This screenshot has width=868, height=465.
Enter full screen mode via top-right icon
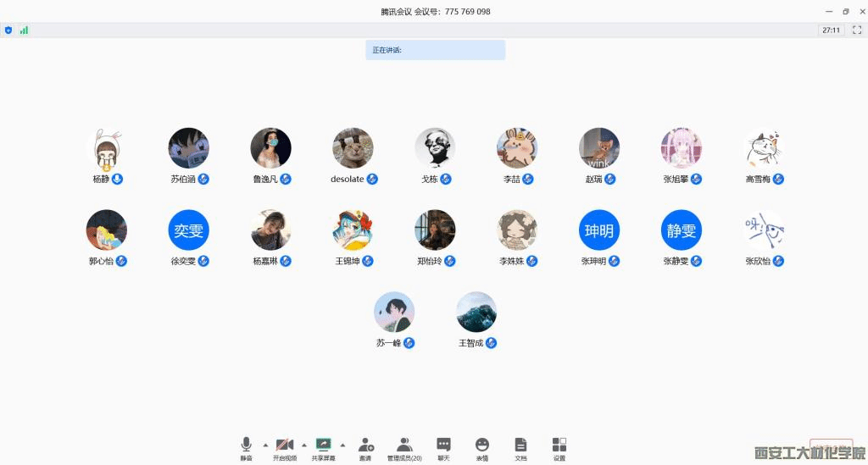tap(857, 30)
